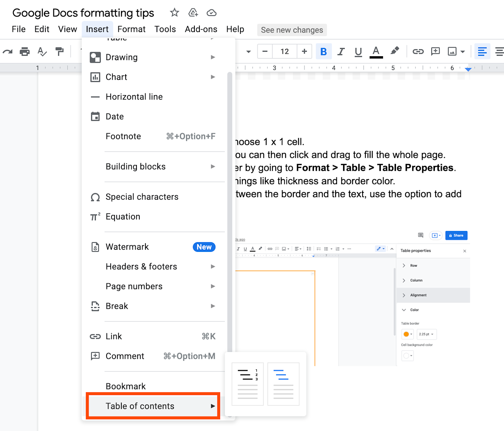Open the Edit menu
Screen dimensions: 504x431
coord(42,29)
